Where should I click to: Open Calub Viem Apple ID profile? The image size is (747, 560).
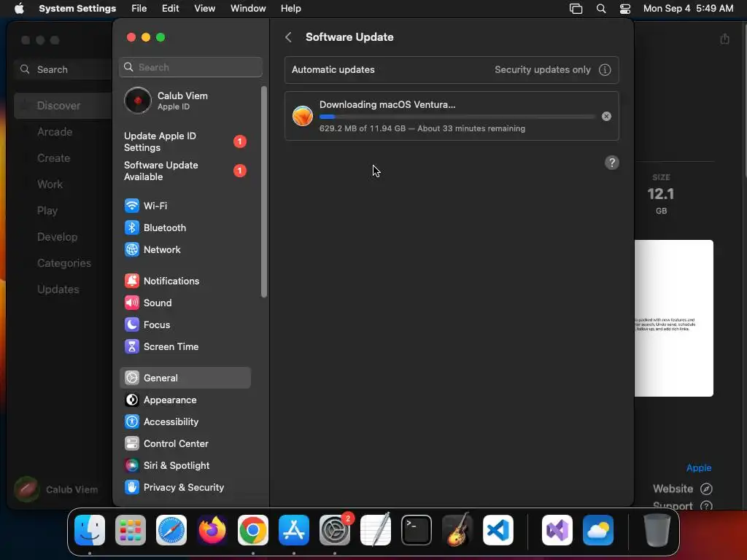pos(185,101)
